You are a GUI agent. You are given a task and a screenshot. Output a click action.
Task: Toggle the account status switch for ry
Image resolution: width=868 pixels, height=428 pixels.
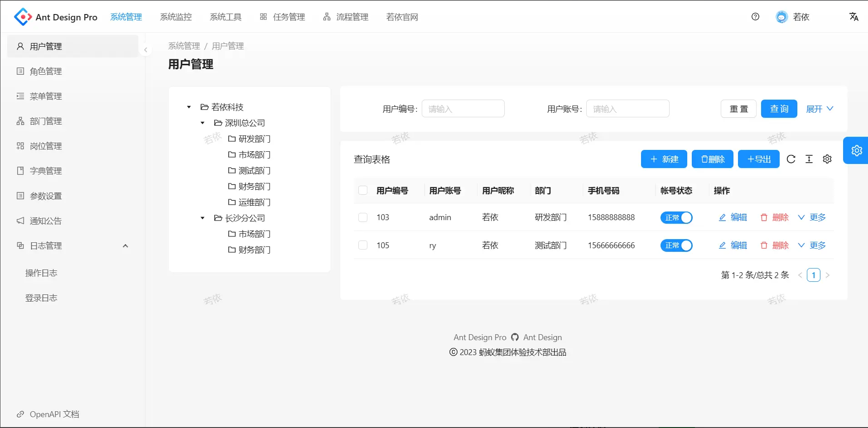point(676,245)
